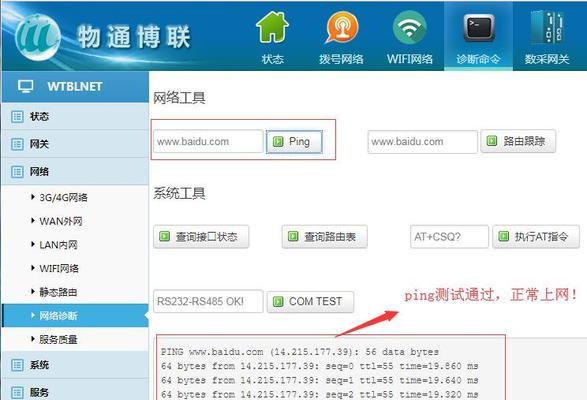587x400 pixels.
Task: Click the 执行AT指令 button
Action: tap(536, 237)
